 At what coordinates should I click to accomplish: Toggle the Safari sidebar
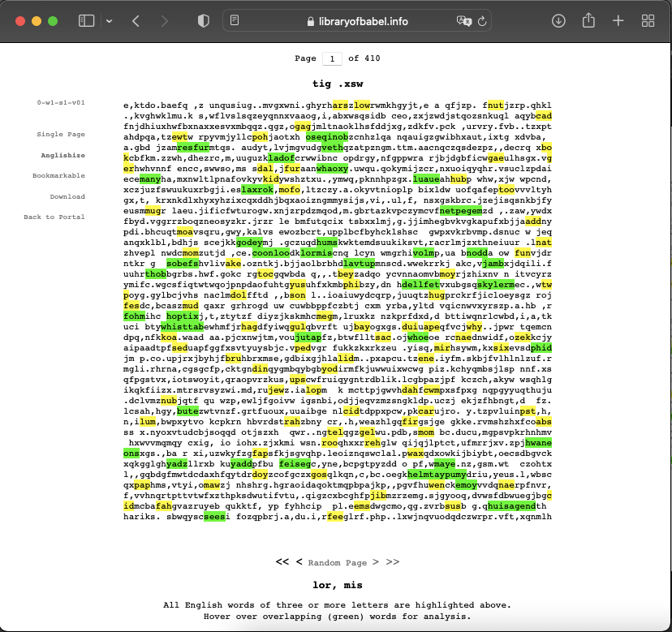(85, 20)
